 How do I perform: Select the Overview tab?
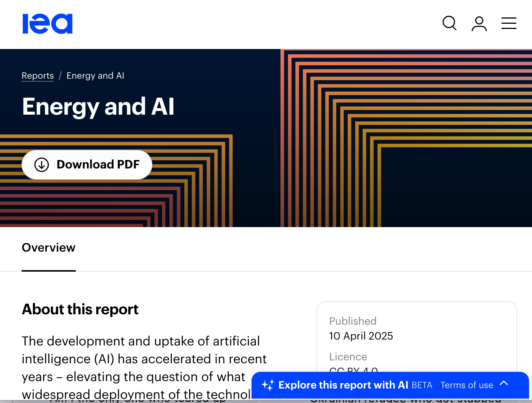[x=49, y=248]
